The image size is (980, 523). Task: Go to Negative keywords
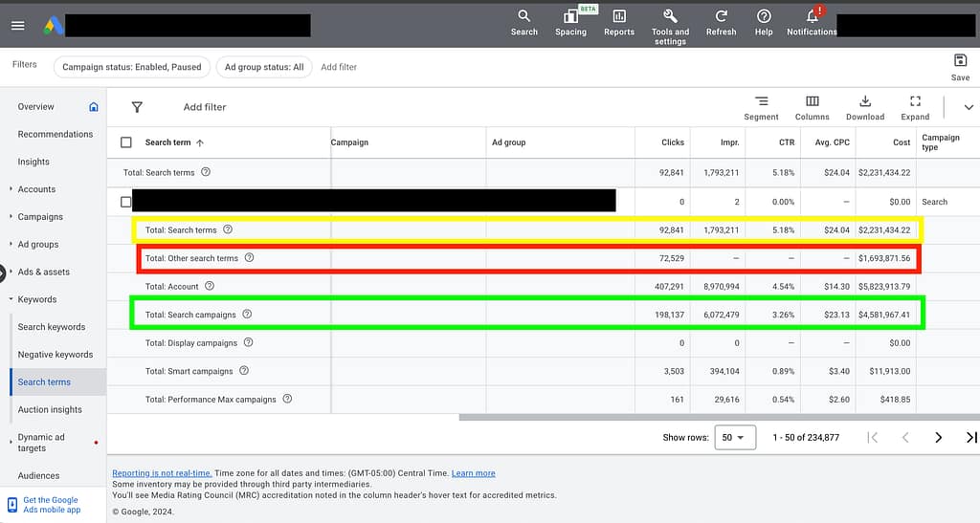click(x=55, y=355)
